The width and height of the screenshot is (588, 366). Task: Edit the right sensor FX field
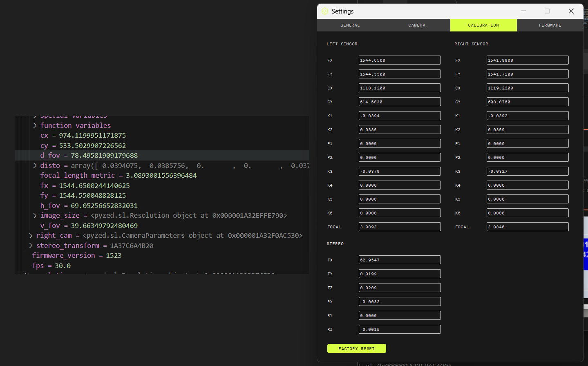coord(527,60)
